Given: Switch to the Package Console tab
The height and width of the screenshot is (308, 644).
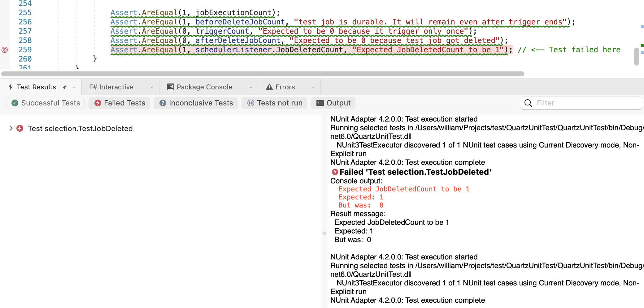Looking at the screenshot, I should tap(204, 87).
